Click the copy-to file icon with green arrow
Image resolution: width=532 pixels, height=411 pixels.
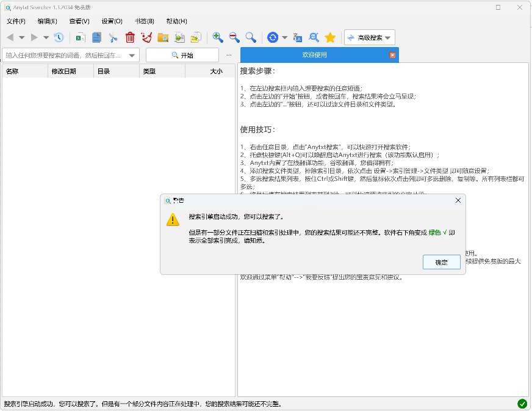point(179,37)
